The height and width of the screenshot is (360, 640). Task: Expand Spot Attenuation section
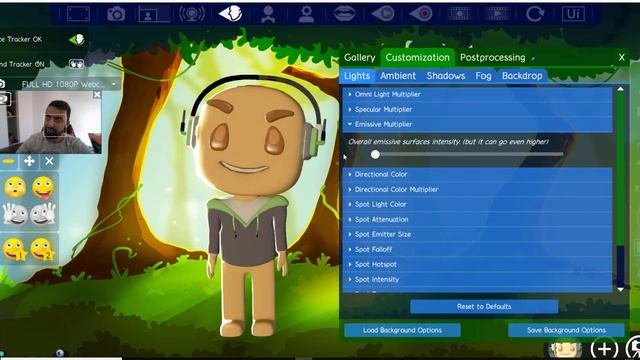(x=477, y=220)
